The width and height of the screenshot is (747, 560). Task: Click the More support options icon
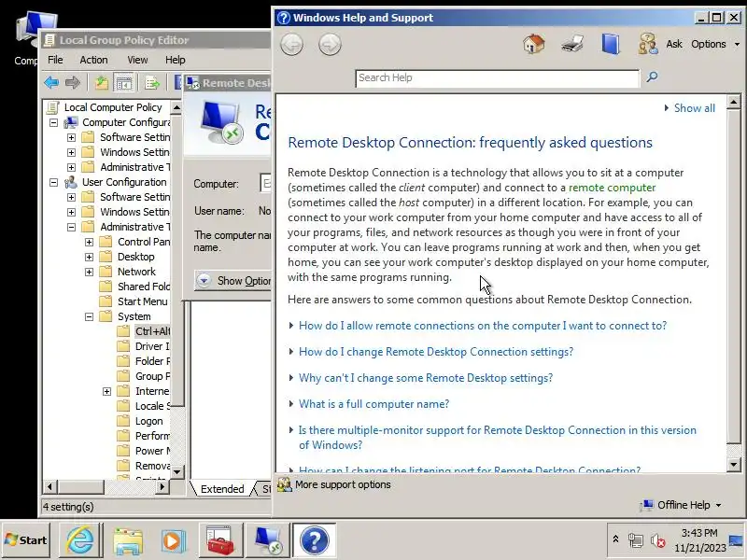285,484
